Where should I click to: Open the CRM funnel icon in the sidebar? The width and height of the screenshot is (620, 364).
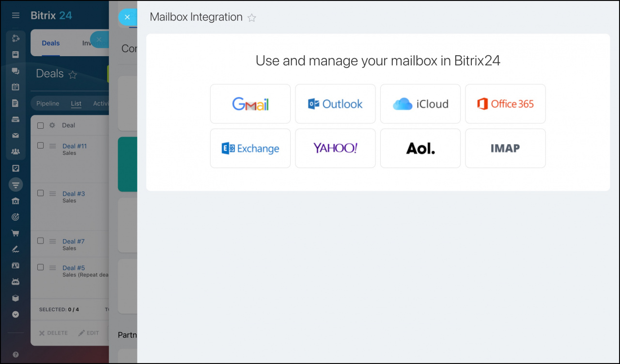15,184
